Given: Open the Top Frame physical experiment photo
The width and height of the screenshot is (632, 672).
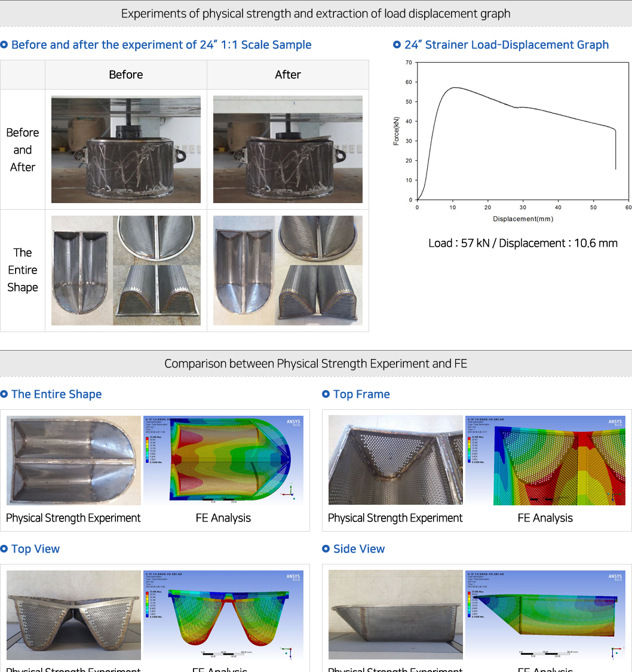Looking at the screenshot, I should coord(395,461).
